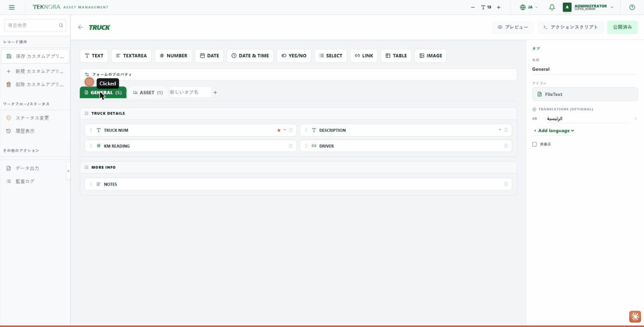The width and height of the screenshot is (644, 327).
Task: Delete the TRUCK NUM field
Action: pyautogui.click(x=291, y=130)
